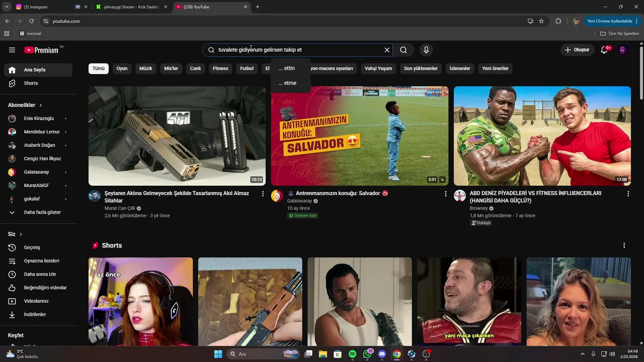Image resolution: width=644 pixels, height=362 pixels.
Task: Select the İzlenenler chip
Action: tap(460, 68)
